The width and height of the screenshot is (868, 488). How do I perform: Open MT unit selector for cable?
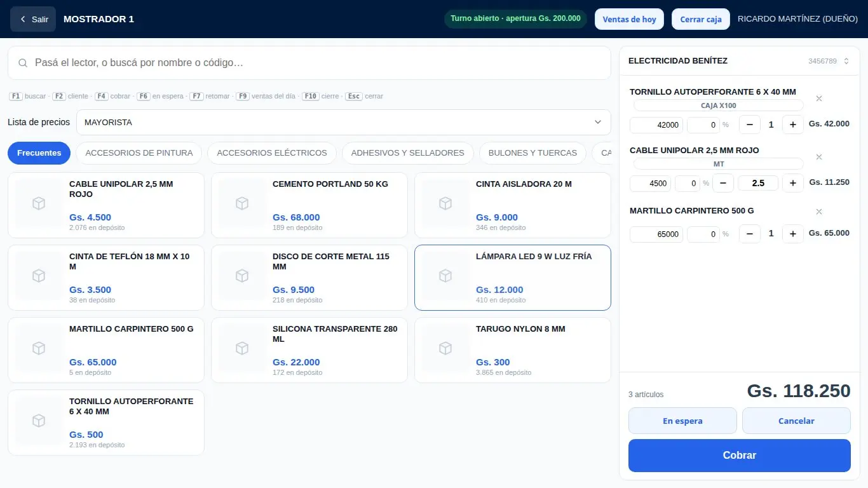pos(719,164)
